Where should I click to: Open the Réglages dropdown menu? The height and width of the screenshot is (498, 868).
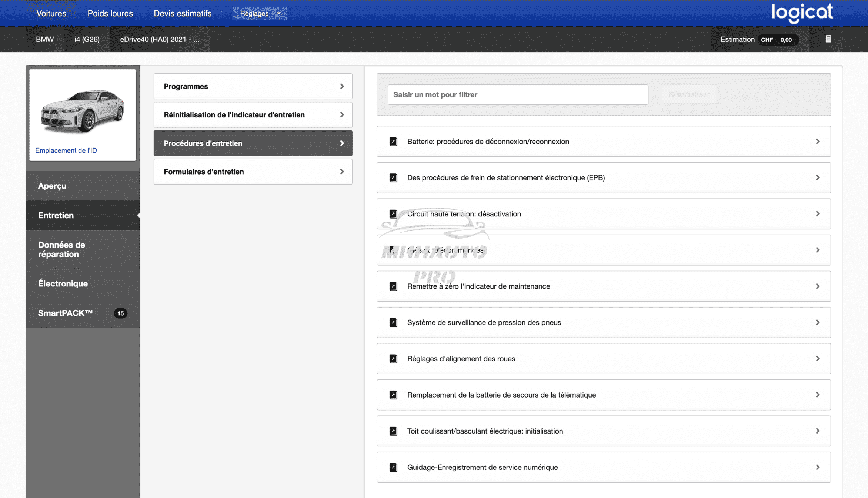pyautogui.click(x=259, y=13)
